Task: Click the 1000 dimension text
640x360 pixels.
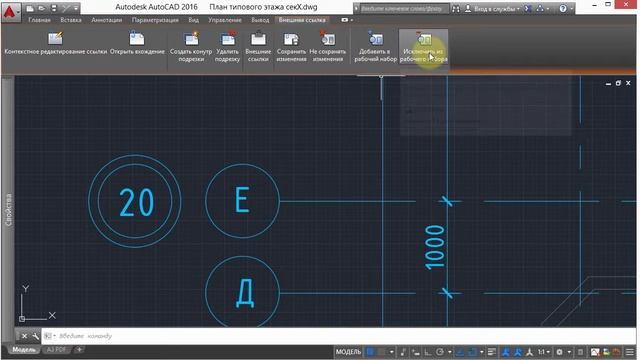Action: (x=434, y=247)
